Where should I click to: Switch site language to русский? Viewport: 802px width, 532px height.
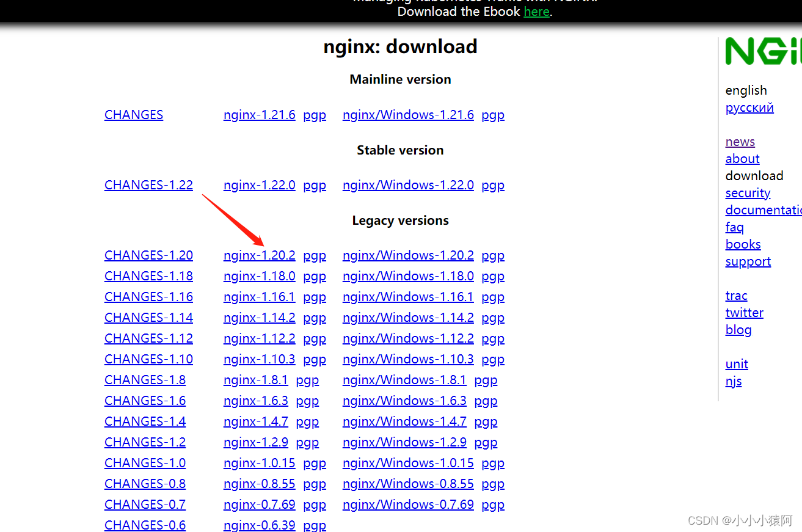coord(749,107)
